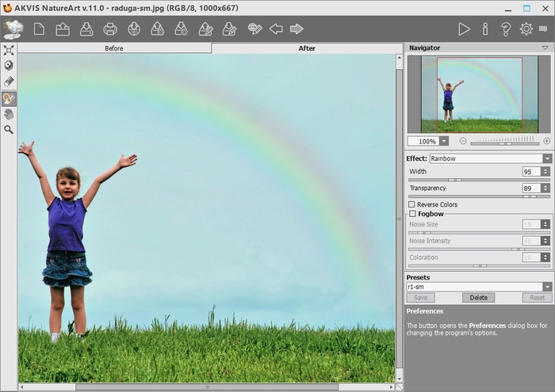Click the Noise Intensity slider track
Viewport: 555px width, 392px height.
(x=479, y=249)
